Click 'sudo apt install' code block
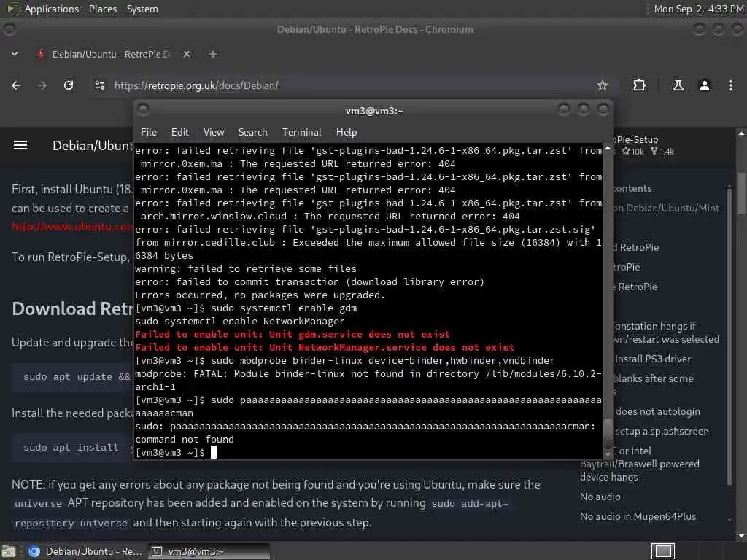This screenshot has width=747, height=560. point(72,448)
